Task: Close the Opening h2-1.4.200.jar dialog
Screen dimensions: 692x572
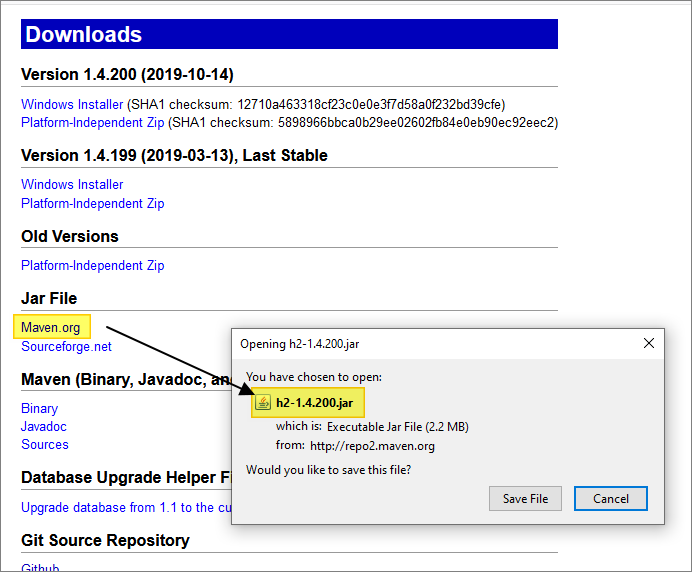Action: pos(649,343)
